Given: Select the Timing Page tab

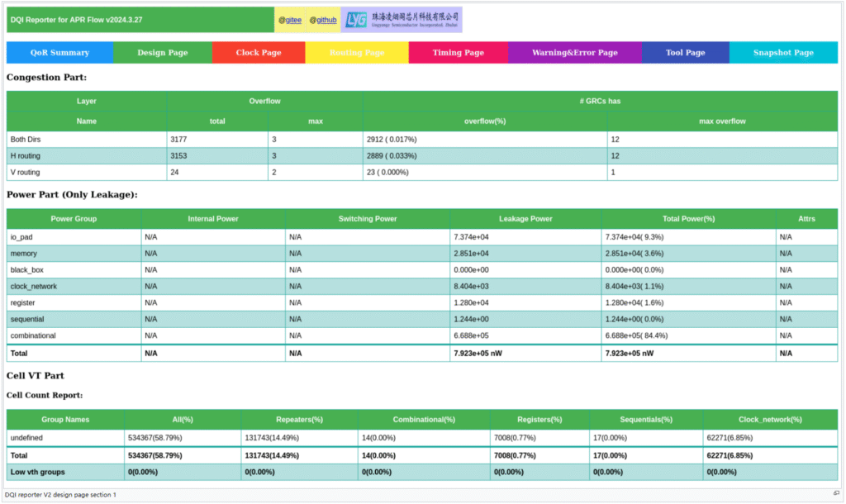Looking at the screenshot, I should [x=458, y=53].
